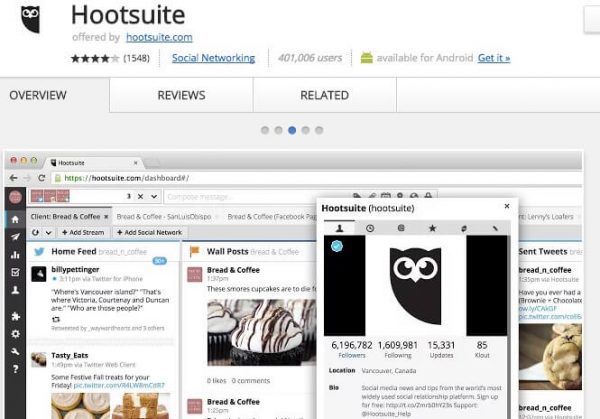Select the first carousel dot
This screenshot has width=600, height=419.
pyautogui.click(x=265, y=130)
